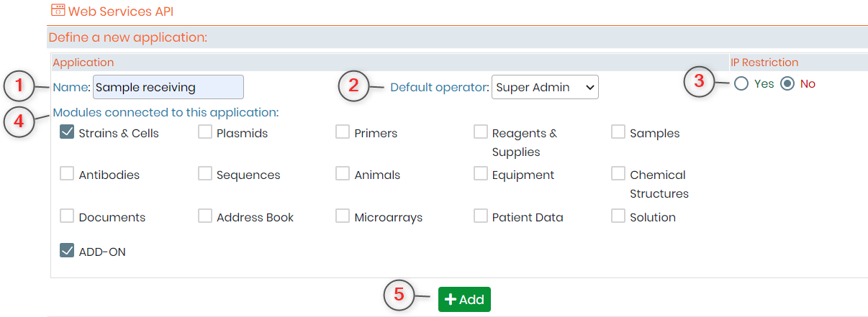Click the Web Services API header icon

coord(58,11)
